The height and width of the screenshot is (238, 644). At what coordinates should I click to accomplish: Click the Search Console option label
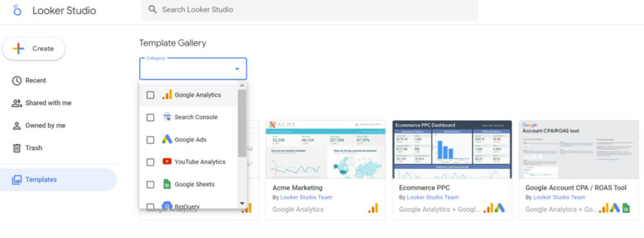point(196,117)
